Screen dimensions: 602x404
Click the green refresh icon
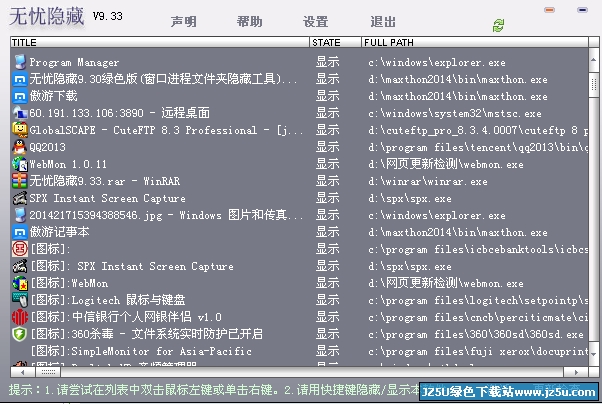(498, 26)
